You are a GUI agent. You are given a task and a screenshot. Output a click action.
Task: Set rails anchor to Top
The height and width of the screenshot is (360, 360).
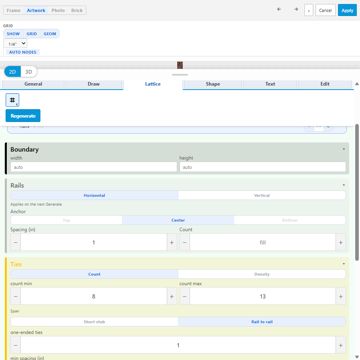click(66, 220)
